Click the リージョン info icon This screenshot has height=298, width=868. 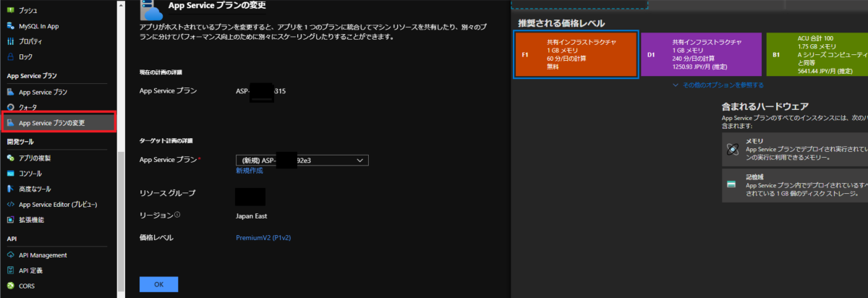tap(177, 215)
